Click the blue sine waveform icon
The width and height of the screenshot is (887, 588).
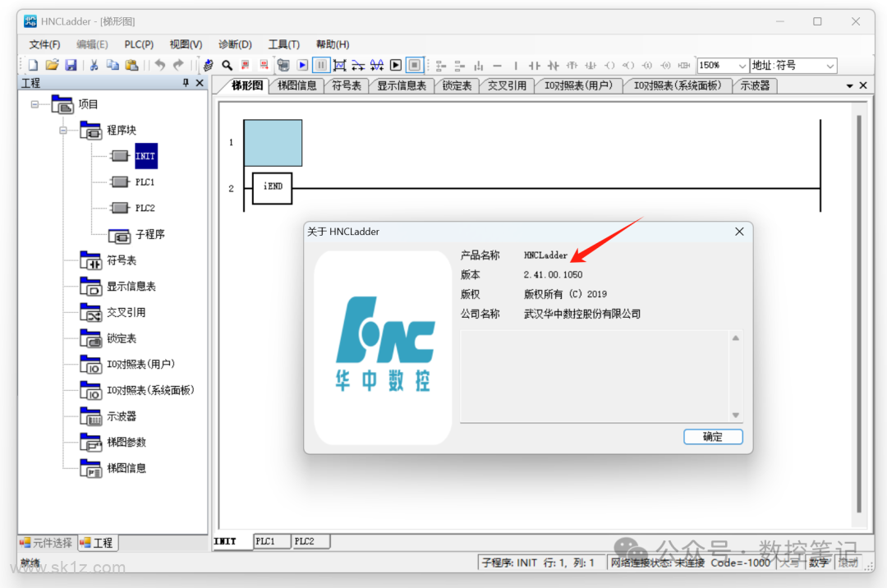point(377,66)
